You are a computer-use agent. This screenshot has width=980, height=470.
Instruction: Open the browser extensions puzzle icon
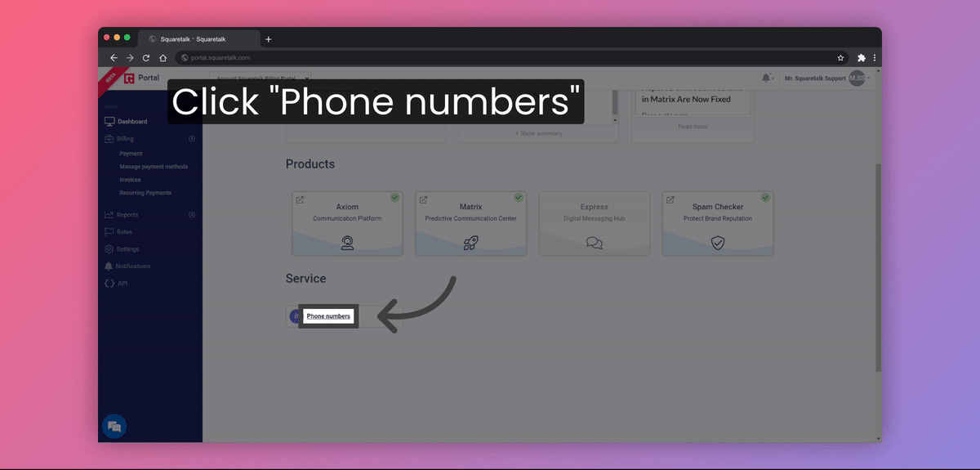pos(861,58)
